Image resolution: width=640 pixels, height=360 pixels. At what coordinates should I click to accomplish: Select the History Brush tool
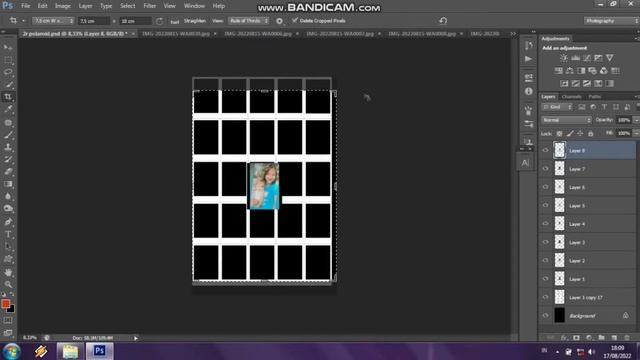(8, 159)
